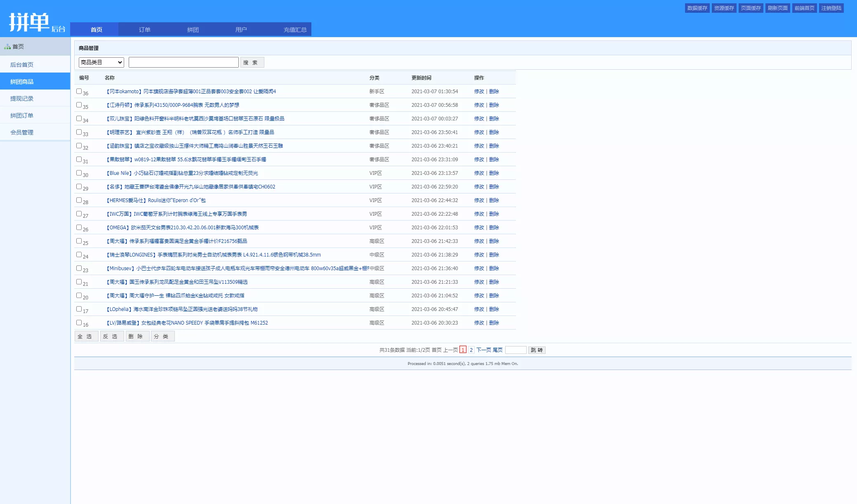Click the 首页 sitemap icon in sidebar
857x504 pixels.
point(7,47)
